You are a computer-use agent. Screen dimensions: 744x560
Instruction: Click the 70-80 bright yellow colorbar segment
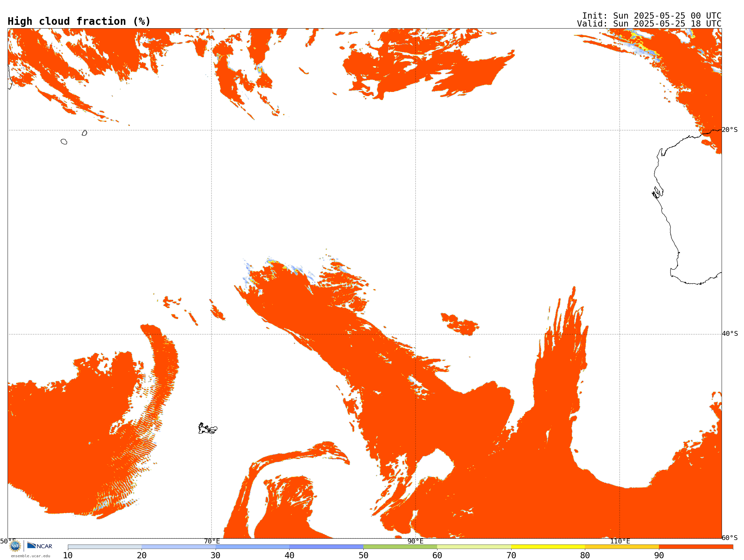point(548,547)
